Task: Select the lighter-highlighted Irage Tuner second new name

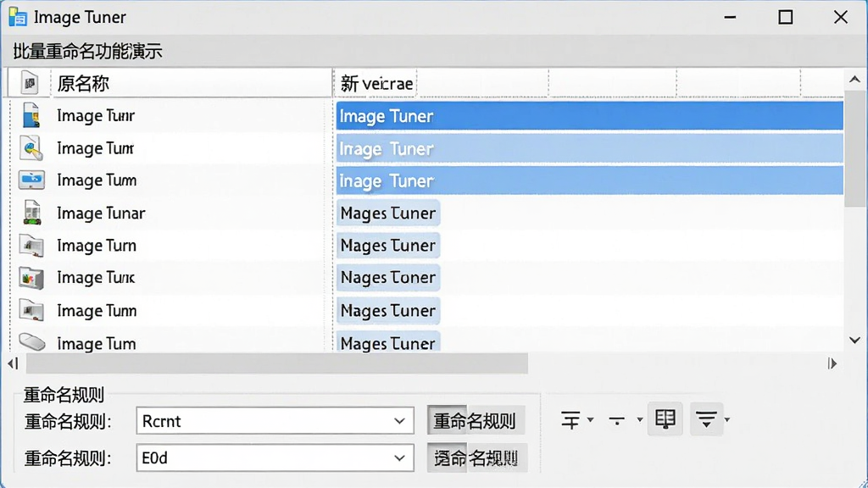Action: [x=590, y=148]
